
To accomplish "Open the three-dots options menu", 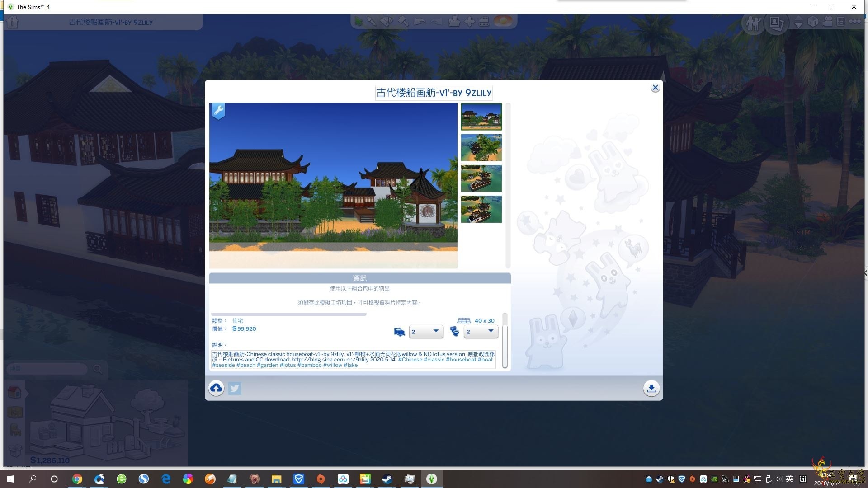I will [854, 22].
